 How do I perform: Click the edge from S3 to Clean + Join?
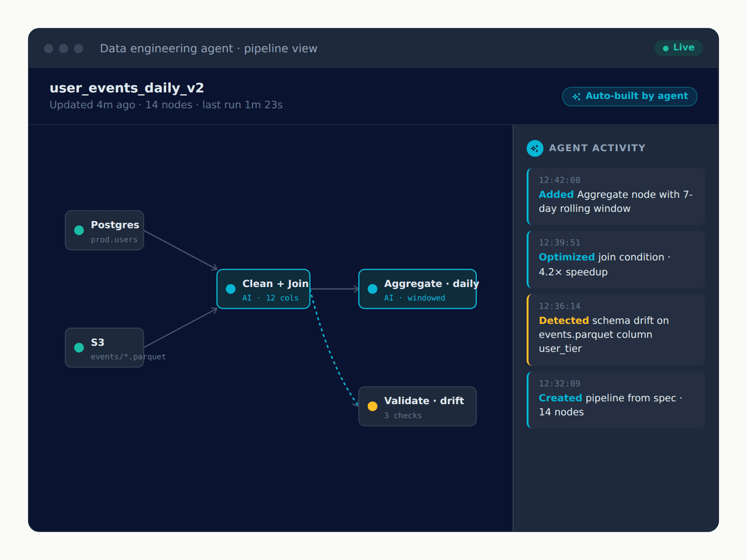[x=181, y=328]
